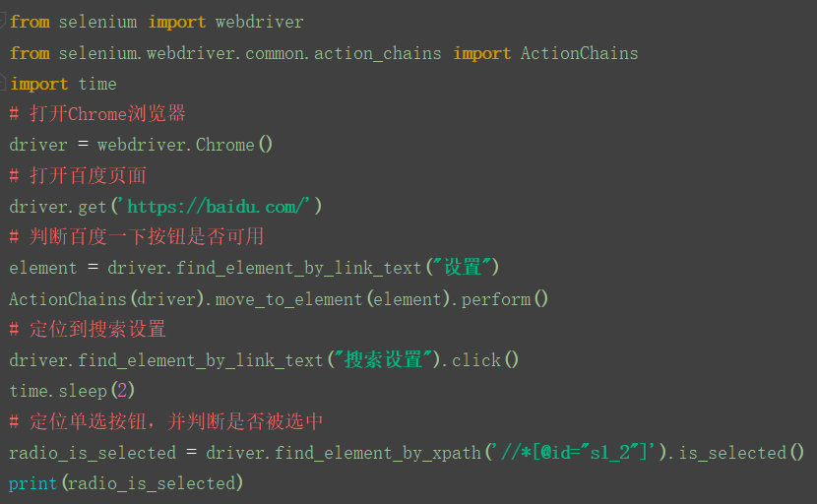817x504 pixels.
Task: Click the 'print' keyword on the last line
Action: tap(32, 483)
